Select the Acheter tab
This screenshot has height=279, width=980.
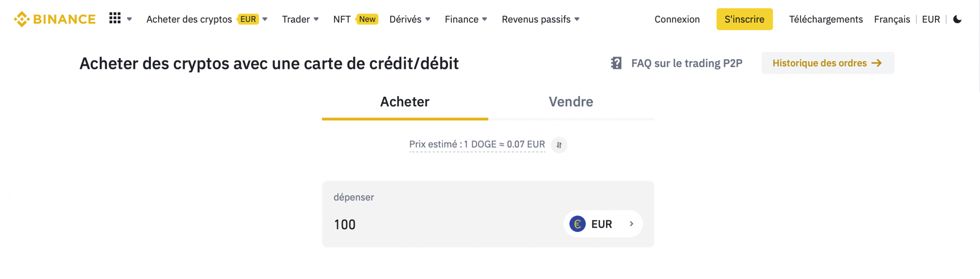coord(405,102)
